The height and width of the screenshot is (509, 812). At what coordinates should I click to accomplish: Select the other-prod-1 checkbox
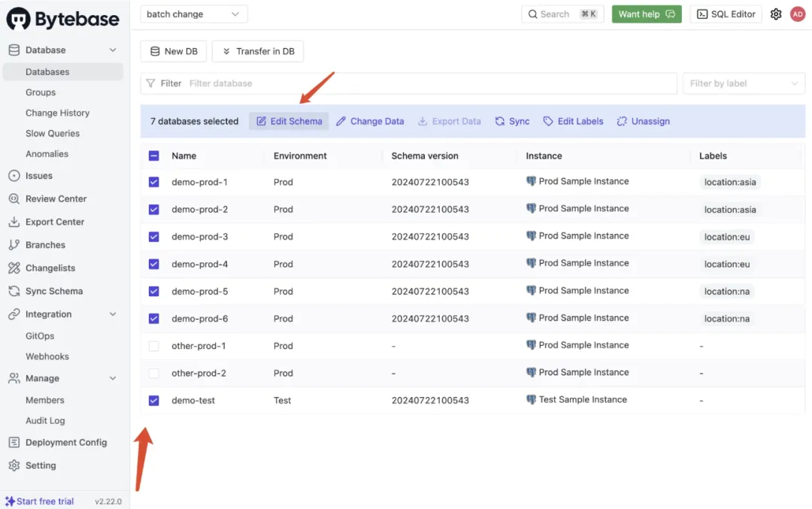click(x=154, y=346)
